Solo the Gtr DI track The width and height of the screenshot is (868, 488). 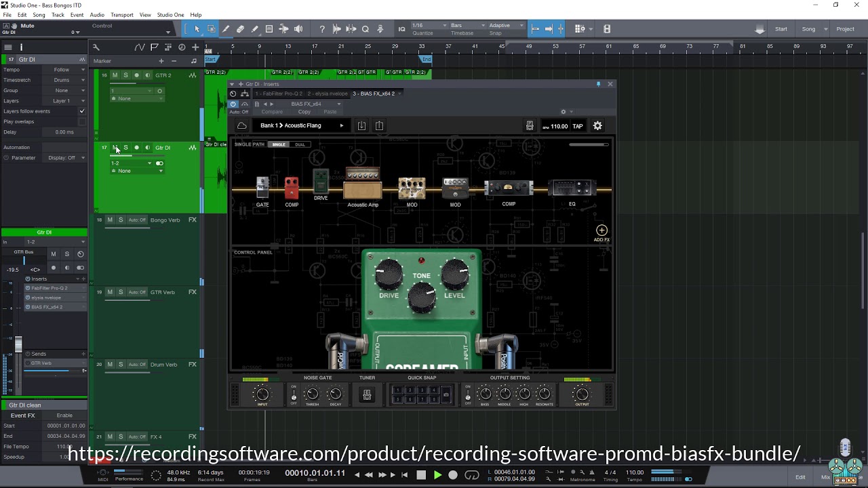coord(125,148)
